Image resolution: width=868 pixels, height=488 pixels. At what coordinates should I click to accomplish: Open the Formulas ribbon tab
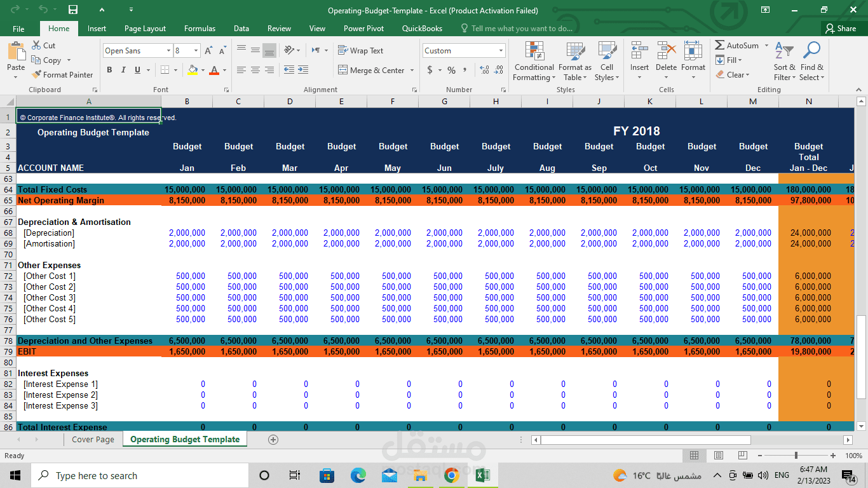200,29
